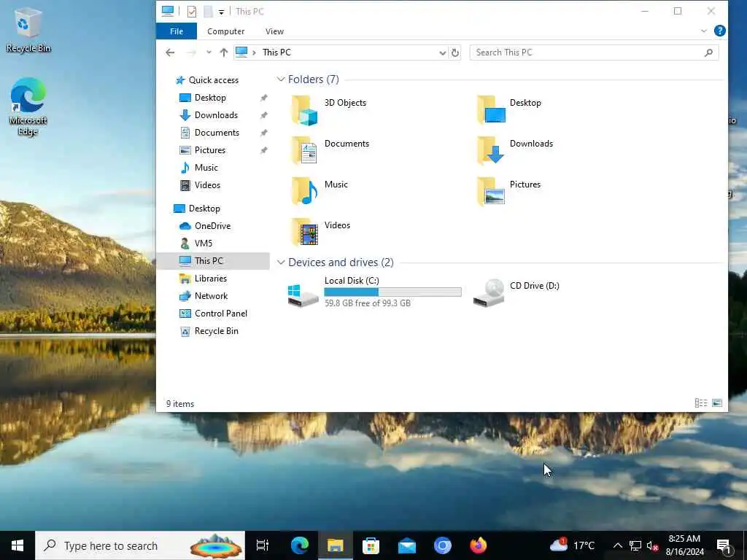Open the Explorer Help question mark icon
The width and height of the screenshot is (747, 560).
(x=719, y=31)
